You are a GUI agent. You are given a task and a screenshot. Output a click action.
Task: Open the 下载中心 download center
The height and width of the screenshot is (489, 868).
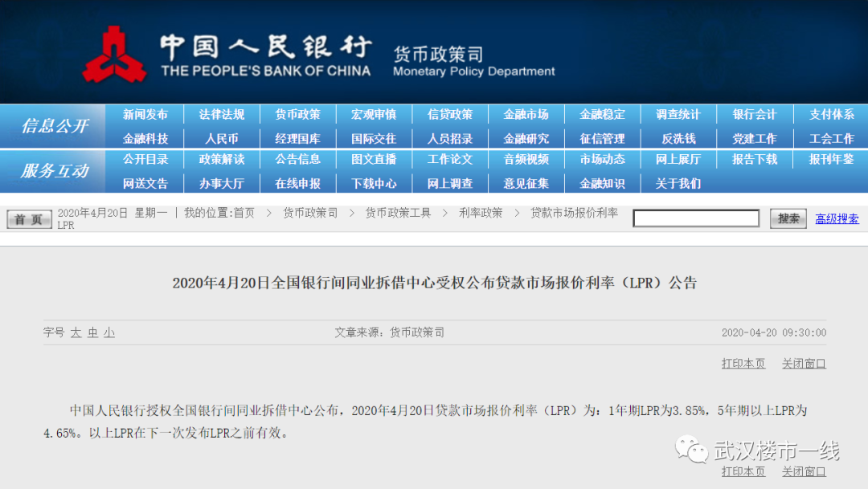coord(374,183)
